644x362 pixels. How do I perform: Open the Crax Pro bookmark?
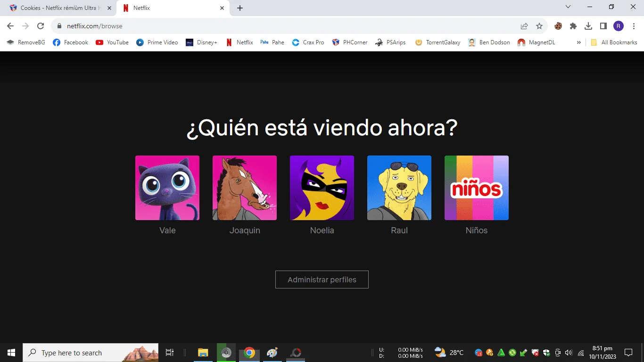click(308, 42)
